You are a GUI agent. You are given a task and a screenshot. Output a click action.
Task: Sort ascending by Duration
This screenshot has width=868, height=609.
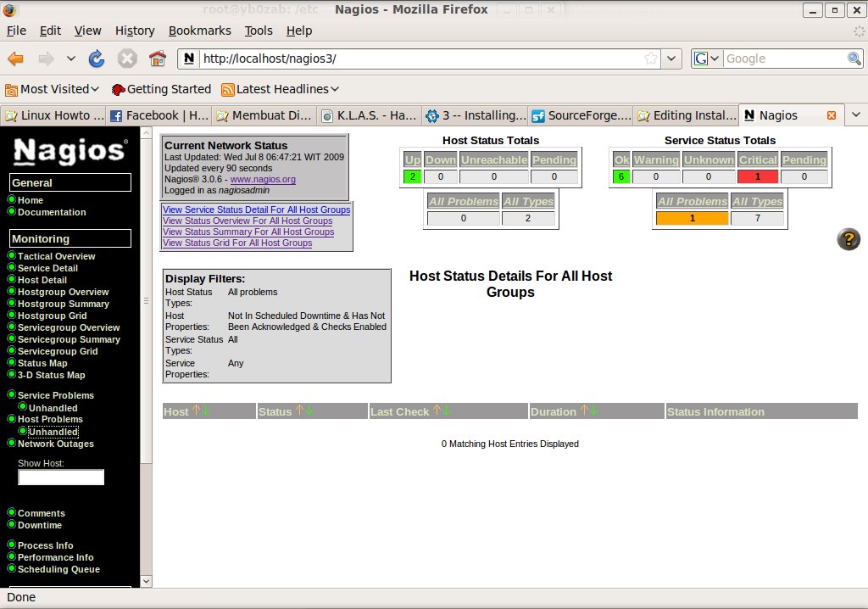click(x=583, y=410)
